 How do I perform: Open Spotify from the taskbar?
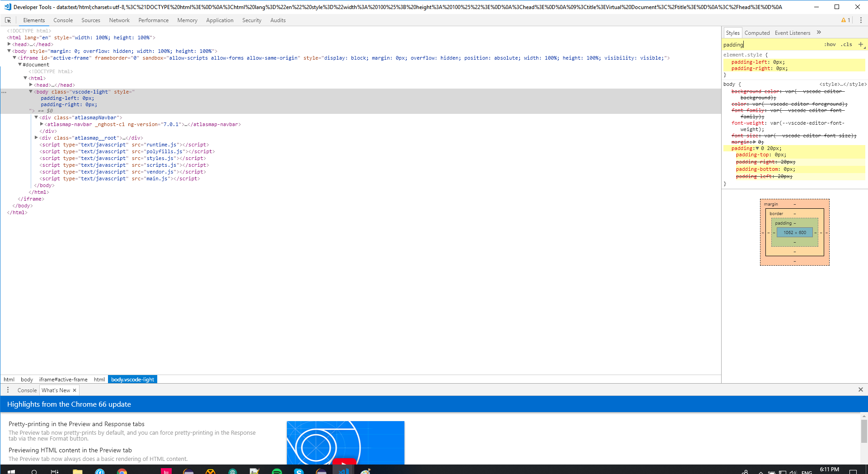[x=277, y=471]
